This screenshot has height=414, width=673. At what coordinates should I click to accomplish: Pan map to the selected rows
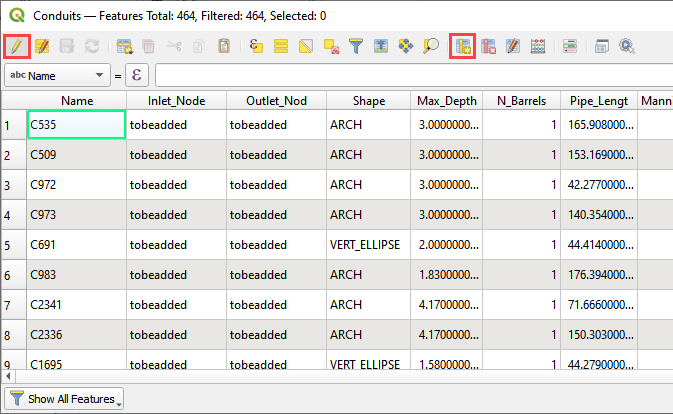click(x=406, y=46)
